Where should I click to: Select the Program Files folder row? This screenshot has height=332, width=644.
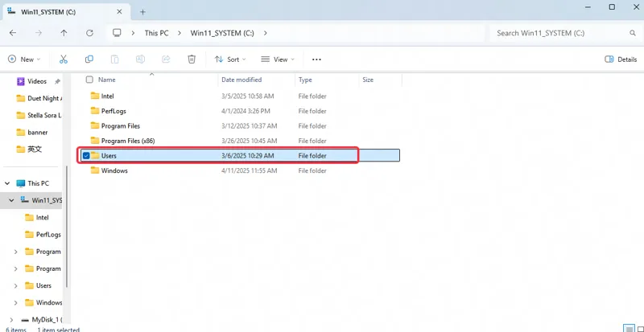(240, 126)
